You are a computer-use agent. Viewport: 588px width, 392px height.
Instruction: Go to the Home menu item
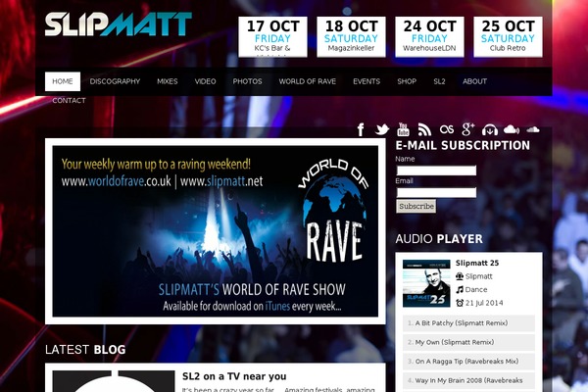[x=63, y=81]
